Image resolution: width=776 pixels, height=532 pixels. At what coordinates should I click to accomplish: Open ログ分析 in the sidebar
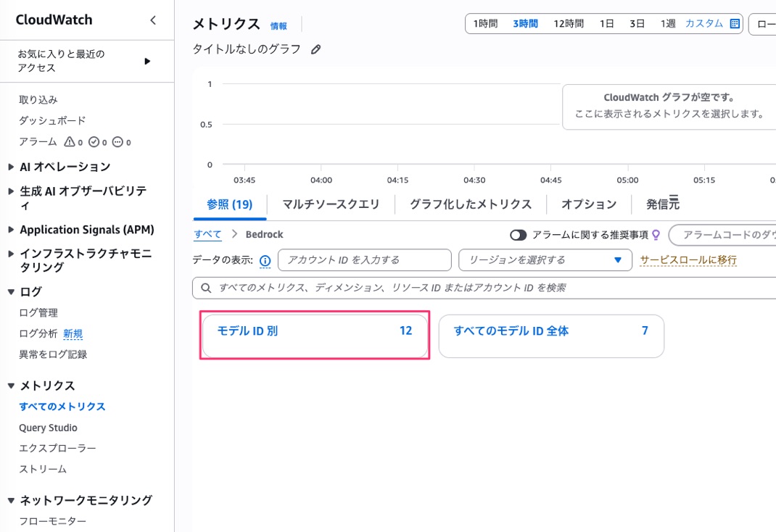pos(38,333)
